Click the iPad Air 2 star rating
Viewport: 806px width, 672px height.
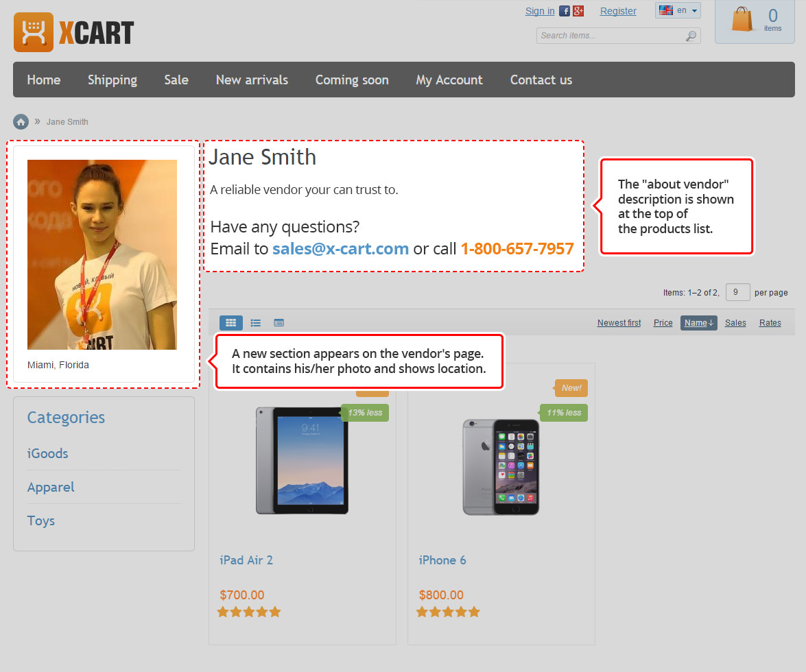tap(249, 612)
